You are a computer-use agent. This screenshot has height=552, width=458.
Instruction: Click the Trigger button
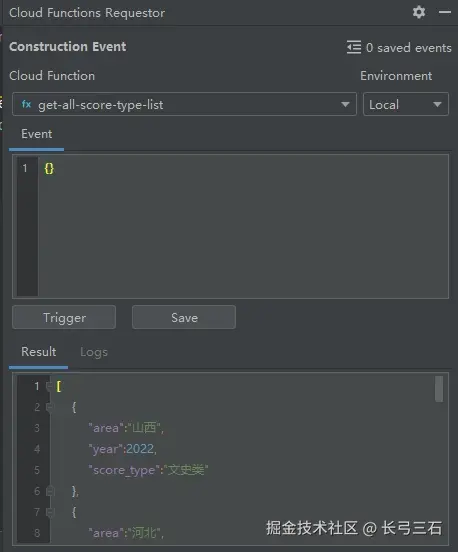[64, 317]
